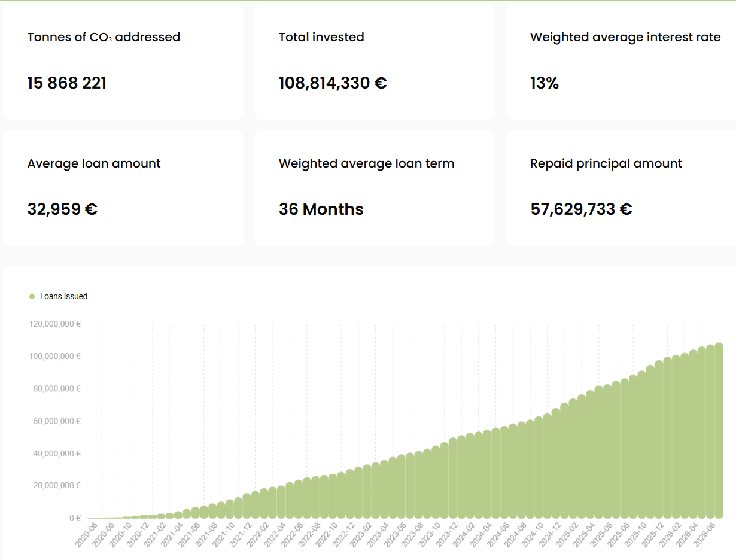The image size is (736, 560).
Task: Click the 108,814,330 € amount
Action: pos(333,83)
